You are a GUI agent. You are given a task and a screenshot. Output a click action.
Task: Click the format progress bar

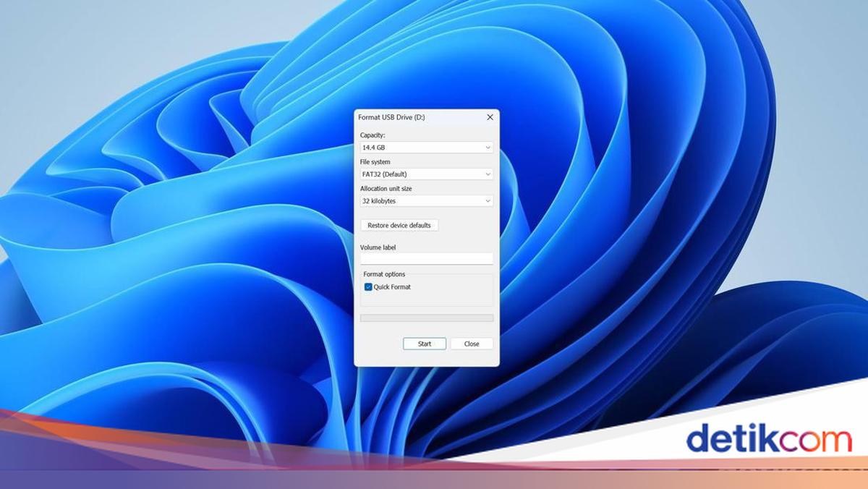pos(426,318)
